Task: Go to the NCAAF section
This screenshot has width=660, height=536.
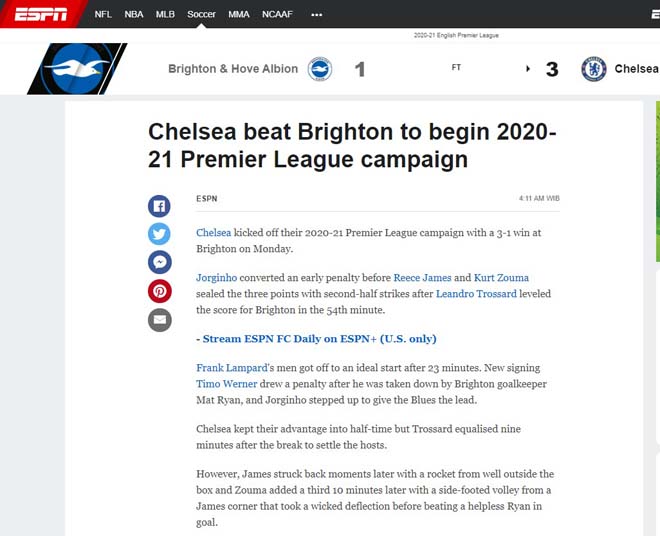Action: click(x=277, y=15)
